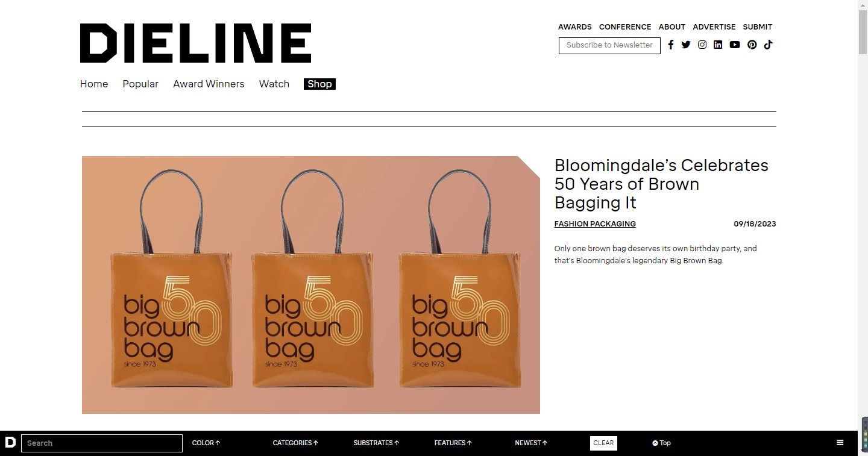Expand the SUBSTRATES filter

pyautogui.click(x=377, y=443)
